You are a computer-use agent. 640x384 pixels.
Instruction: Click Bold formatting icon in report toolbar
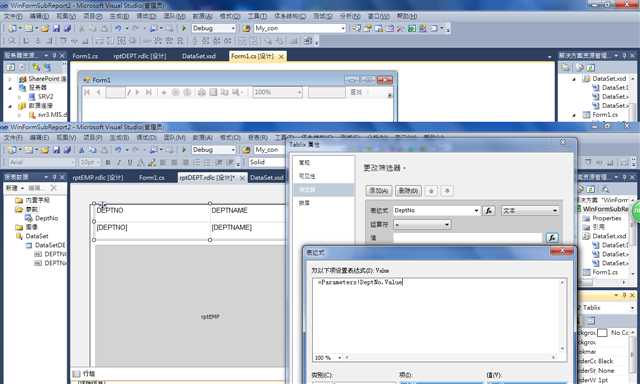(x=108, y=162)
